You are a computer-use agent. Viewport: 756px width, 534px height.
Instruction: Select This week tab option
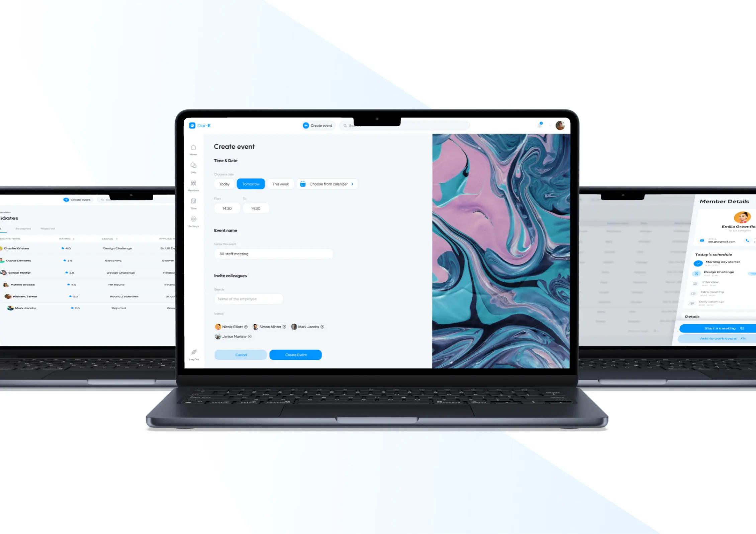[280, 184]
